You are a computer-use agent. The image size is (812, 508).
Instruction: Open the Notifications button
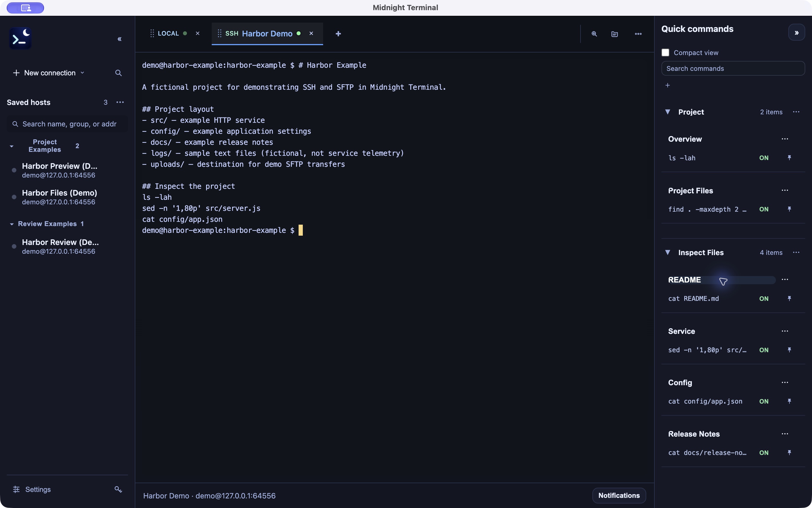click(x=619, y=495)
